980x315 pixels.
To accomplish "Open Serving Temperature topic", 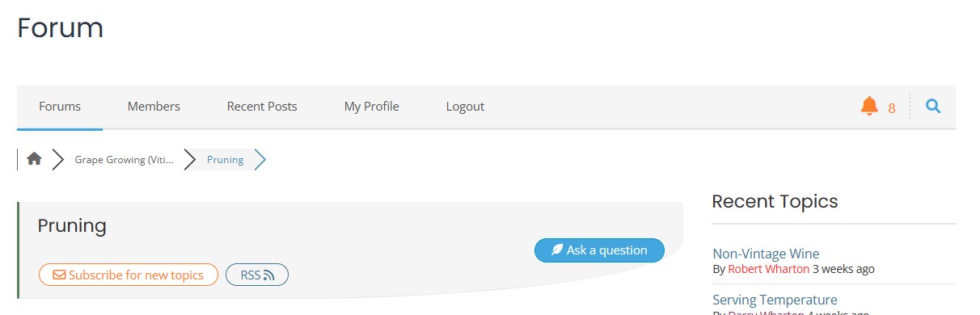I will click(775, 300).
